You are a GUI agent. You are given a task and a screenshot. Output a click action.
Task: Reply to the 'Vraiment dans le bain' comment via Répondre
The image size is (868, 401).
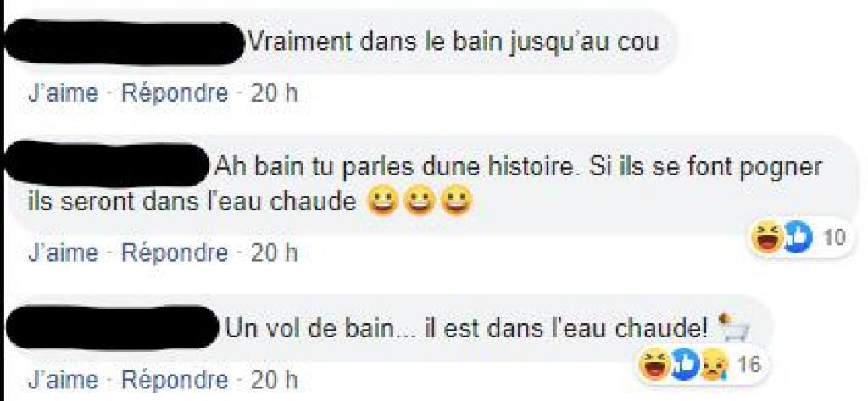click(175, 94)
